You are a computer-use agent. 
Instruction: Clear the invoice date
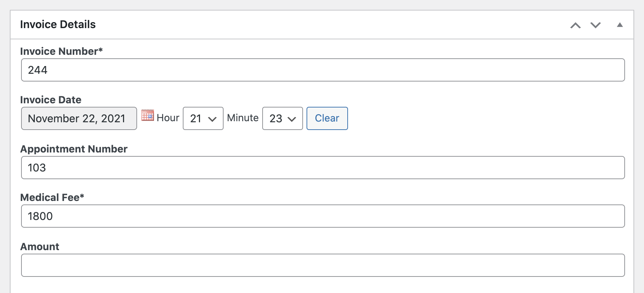(x=327, y=118)
